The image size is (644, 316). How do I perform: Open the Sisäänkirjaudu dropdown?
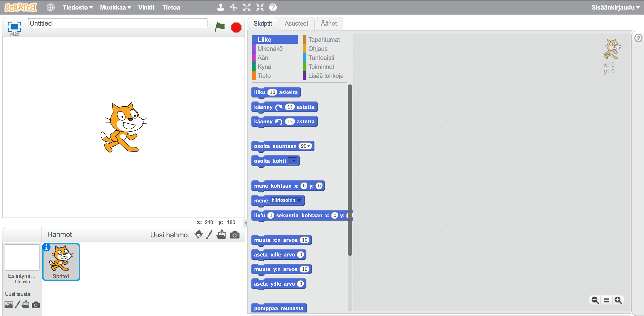tap(616, 7)
